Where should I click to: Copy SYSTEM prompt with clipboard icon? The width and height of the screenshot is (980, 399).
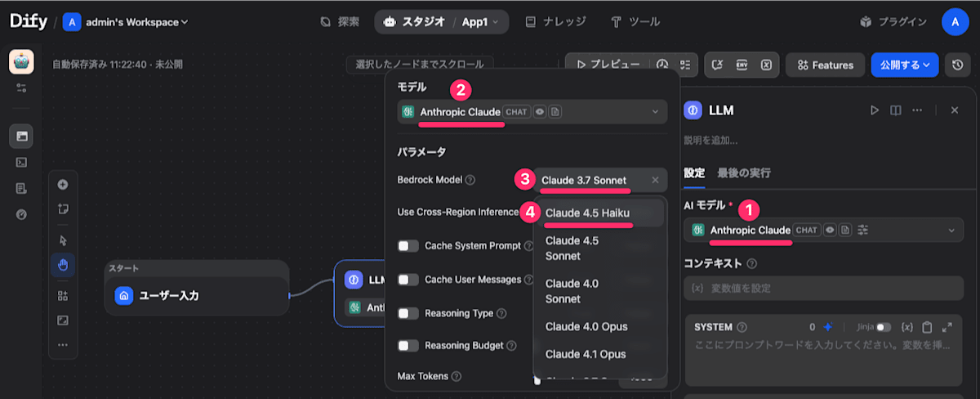coord(927,326)
